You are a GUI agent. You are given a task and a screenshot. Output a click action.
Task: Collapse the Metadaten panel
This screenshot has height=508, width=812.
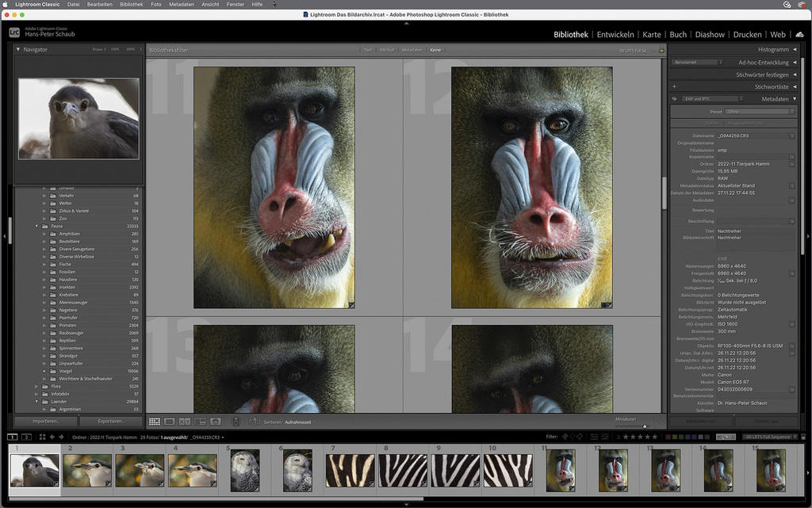pyautogui.click(x=795, y=99)
